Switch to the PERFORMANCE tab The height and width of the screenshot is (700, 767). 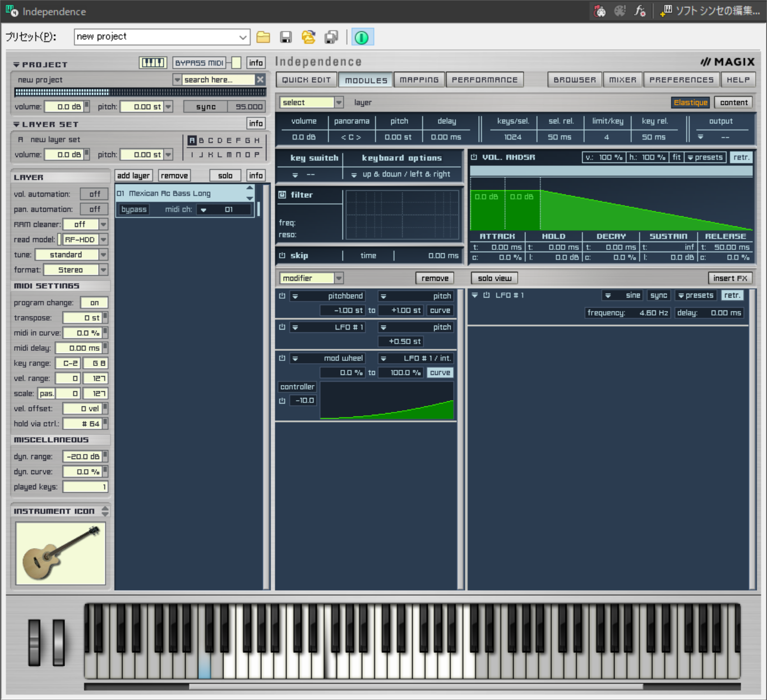[485, 80]
